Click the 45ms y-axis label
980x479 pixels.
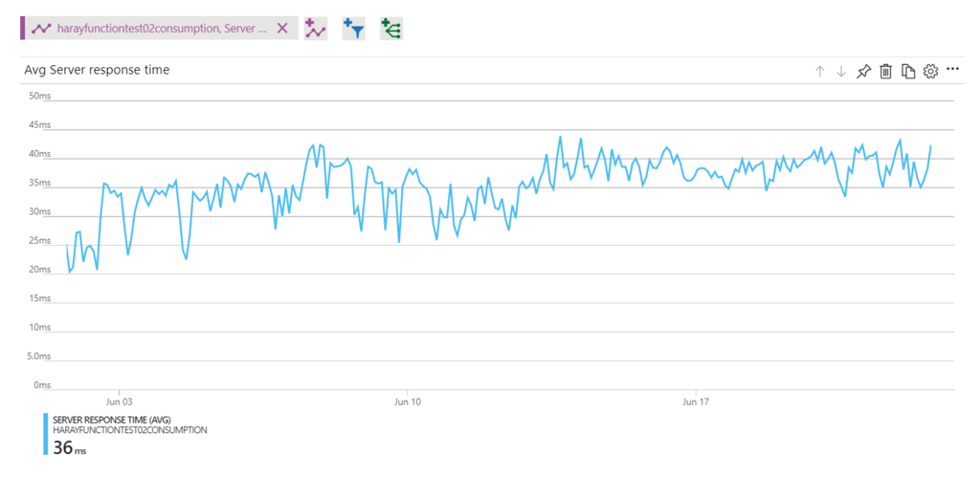tap(39, 125)
